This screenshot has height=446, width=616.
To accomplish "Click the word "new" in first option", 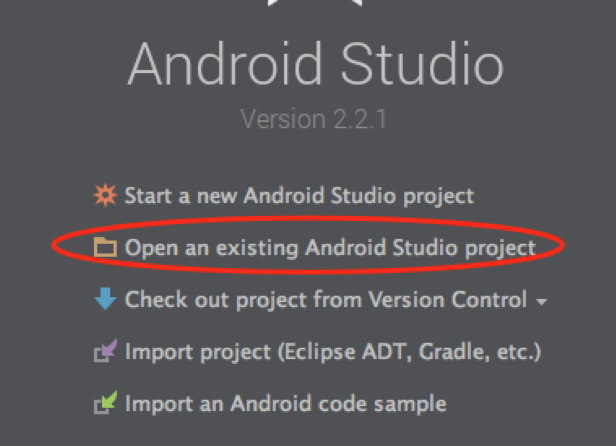I will (216, 196).
